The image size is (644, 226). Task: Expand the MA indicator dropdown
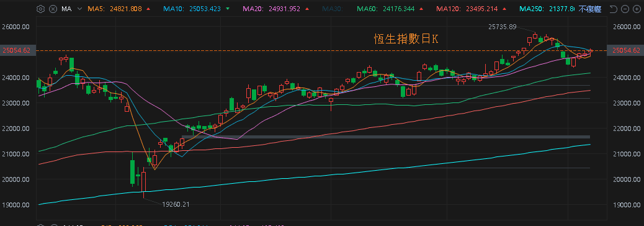[x=79, y=9]
